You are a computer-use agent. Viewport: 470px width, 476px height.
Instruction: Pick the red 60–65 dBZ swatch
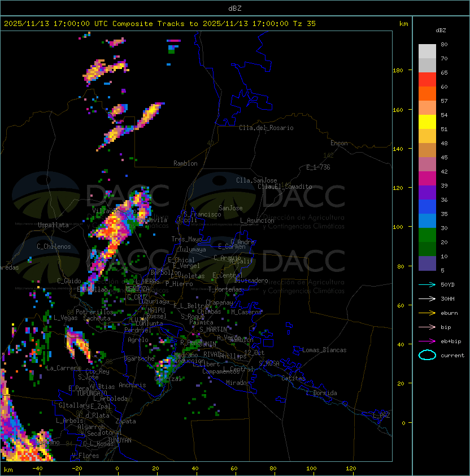[427, 80]
